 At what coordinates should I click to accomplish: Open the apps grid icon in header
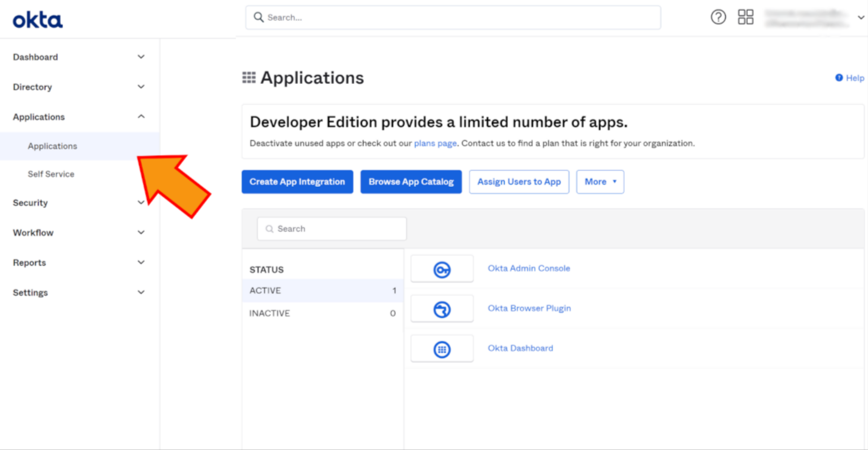(x=746, y=17)
